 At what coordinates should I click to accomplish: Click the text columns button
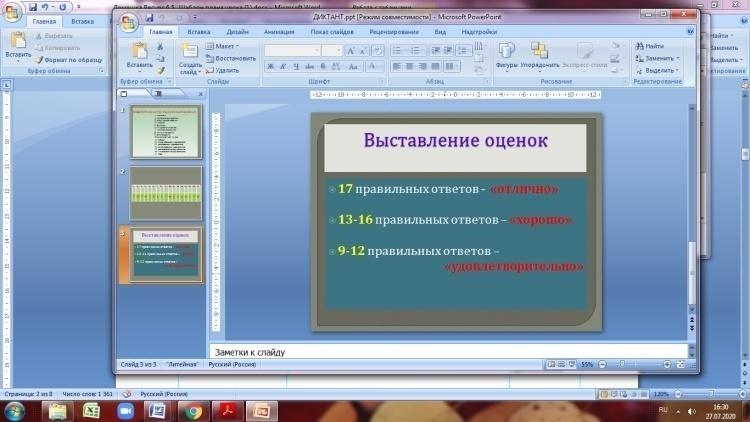(x=452, y=66)
